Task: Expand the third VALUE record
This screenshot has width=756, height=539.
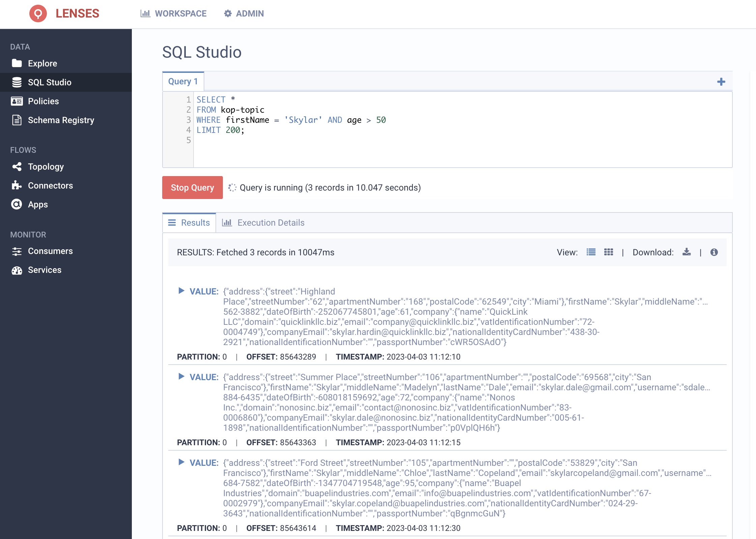Action: (x=181, y=462)
